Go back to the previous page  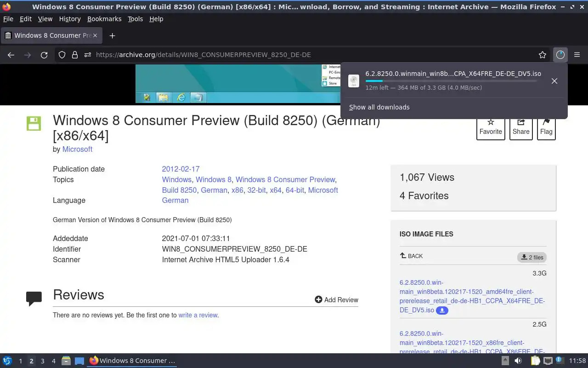click(11, 55)
